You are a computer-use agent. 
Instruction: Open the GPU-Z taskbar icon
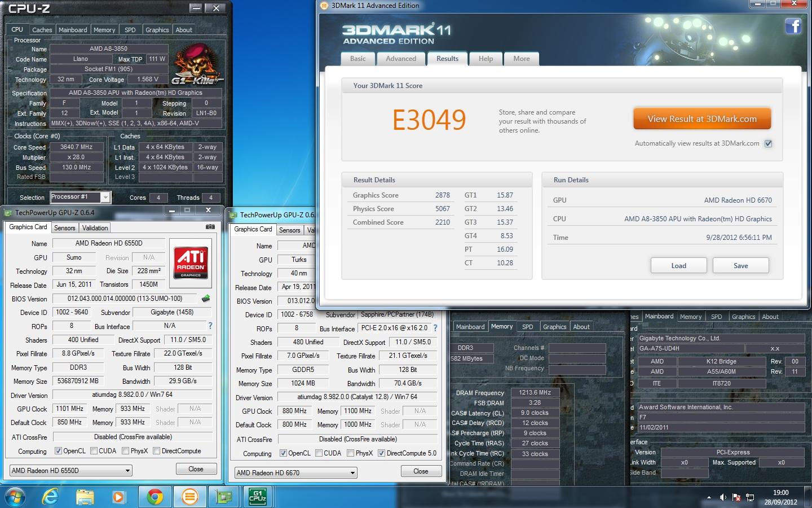pyautogui.click(x=224, y=497)
